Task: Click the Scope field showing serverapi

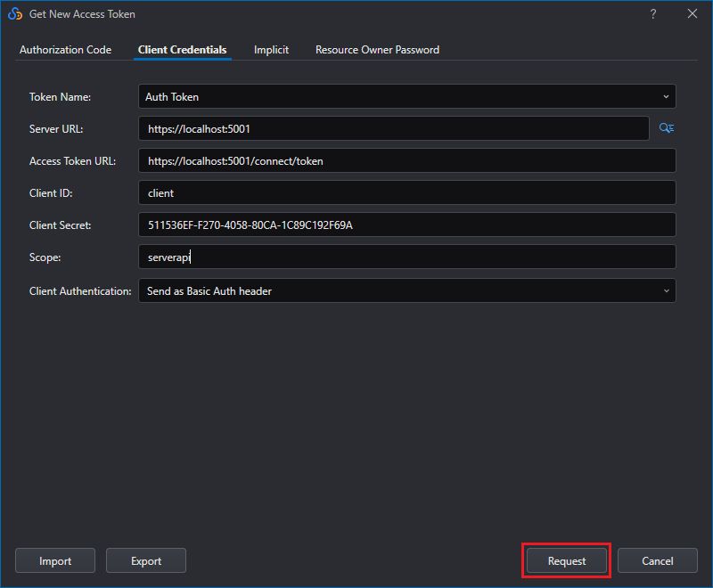Action: coord(406,257)
